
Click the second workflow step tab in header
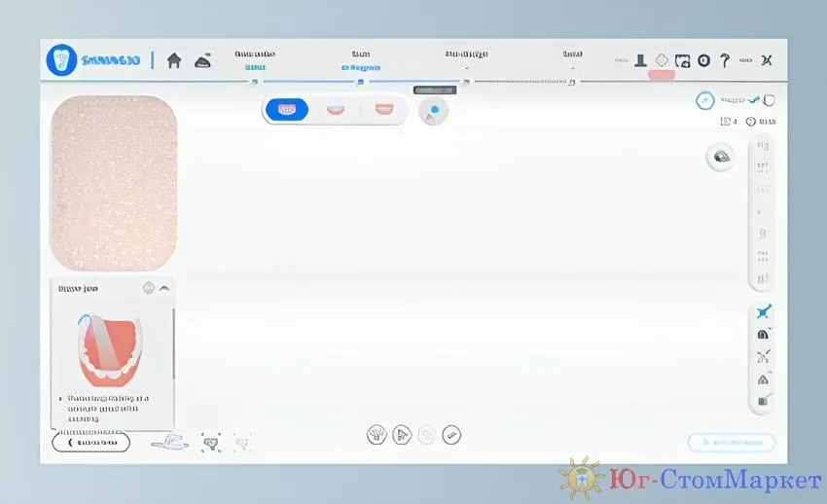361,61
